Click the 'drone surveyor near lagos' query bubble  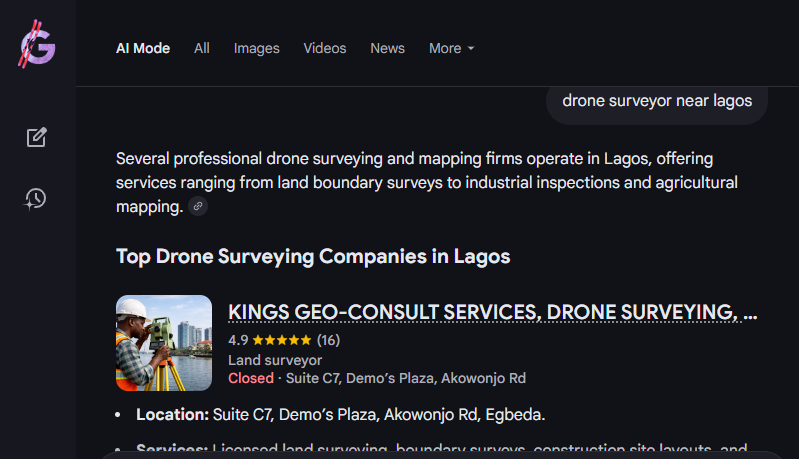click(x=657, y=101)
